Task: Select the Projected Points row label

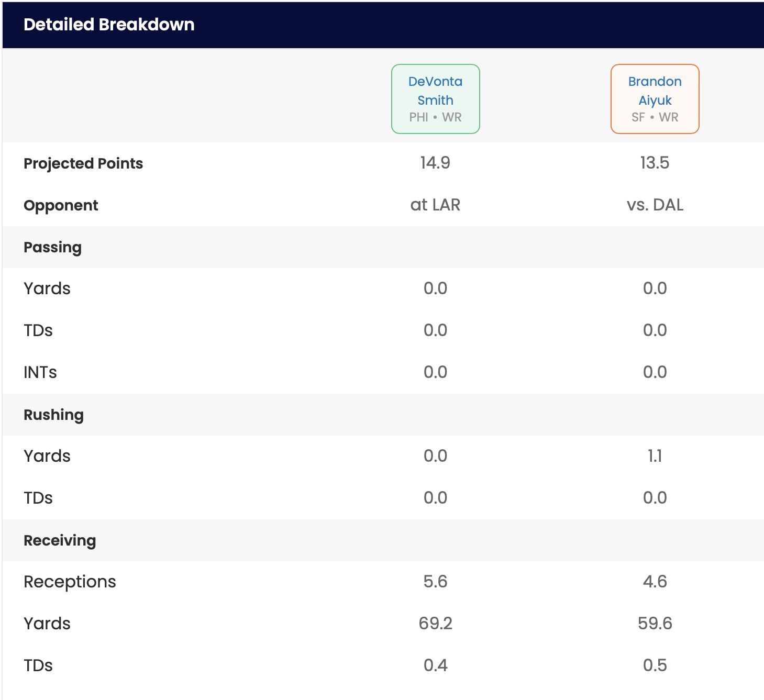Action: [83, 163]
